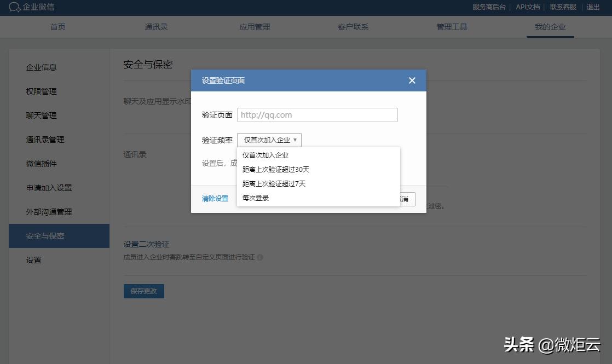Choose 距离上次验证超过30天 option
Image resolution: width=612 pixels, height=364 pixels.
[x=275, y=169]
